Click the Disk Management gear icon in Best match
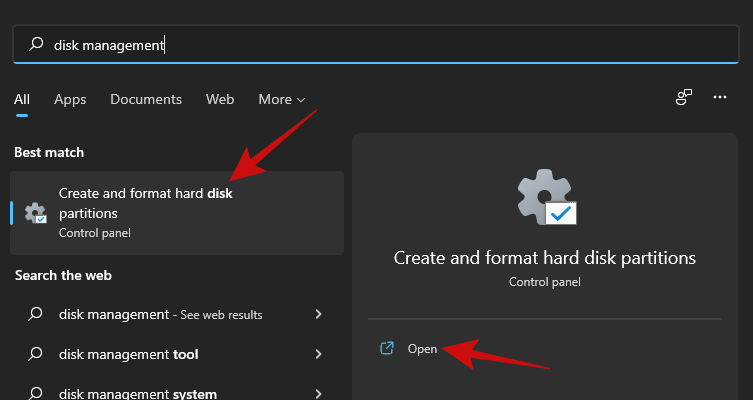This screenshot has width=753, height=400. coord(36,213)
